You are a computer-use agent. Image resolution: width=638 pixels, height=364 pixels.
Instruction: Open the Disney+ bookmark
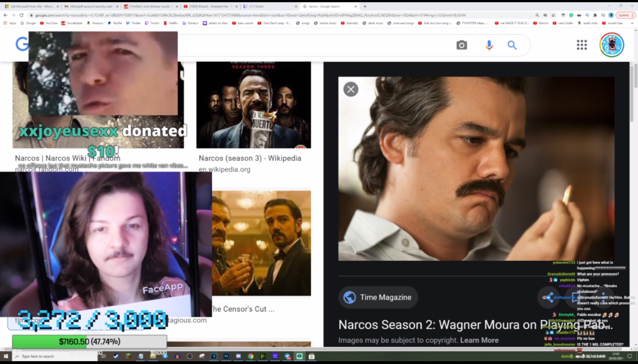coord(190,23)
